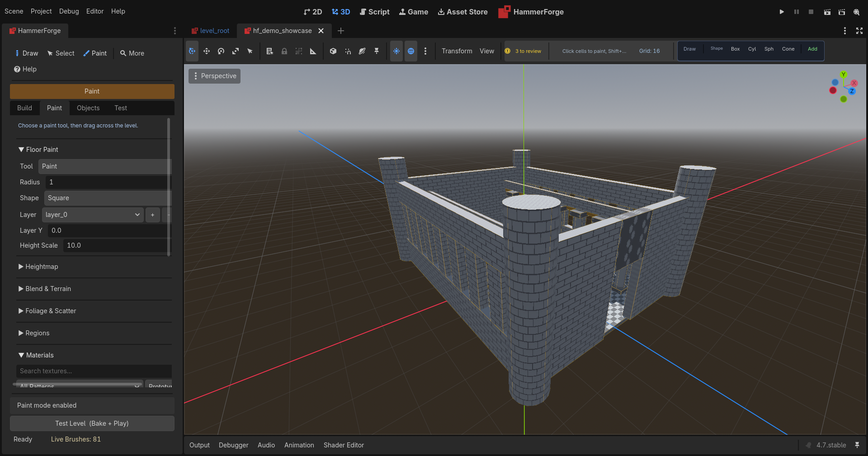
Task: Add a new scene tab with plus
Action: pyautogui.click(x=341, y=31)
